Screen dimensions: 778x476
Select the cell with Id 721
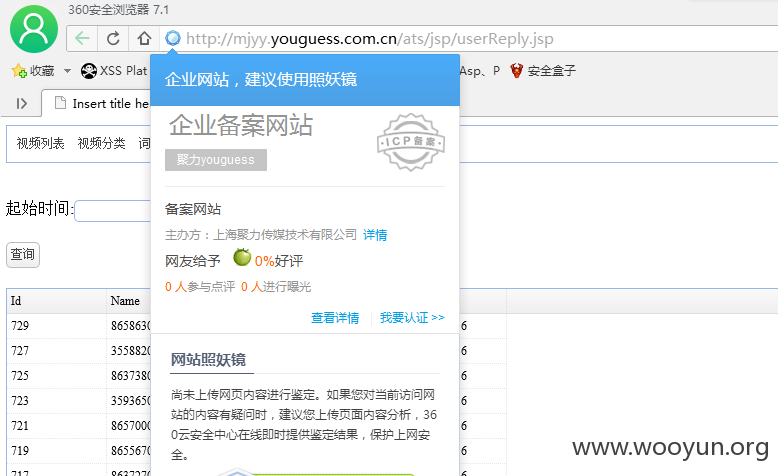57,426
